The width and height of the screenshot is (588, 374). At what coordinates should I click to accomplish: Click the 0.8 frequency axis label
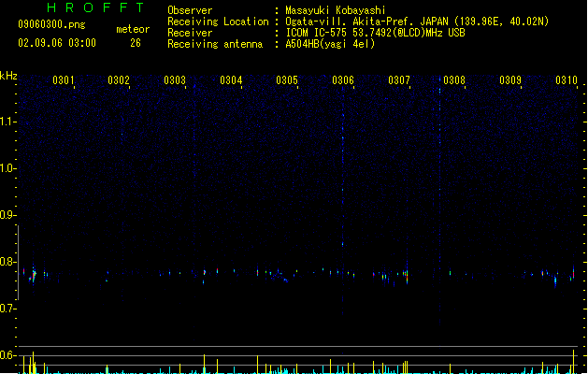coord(7,262)
